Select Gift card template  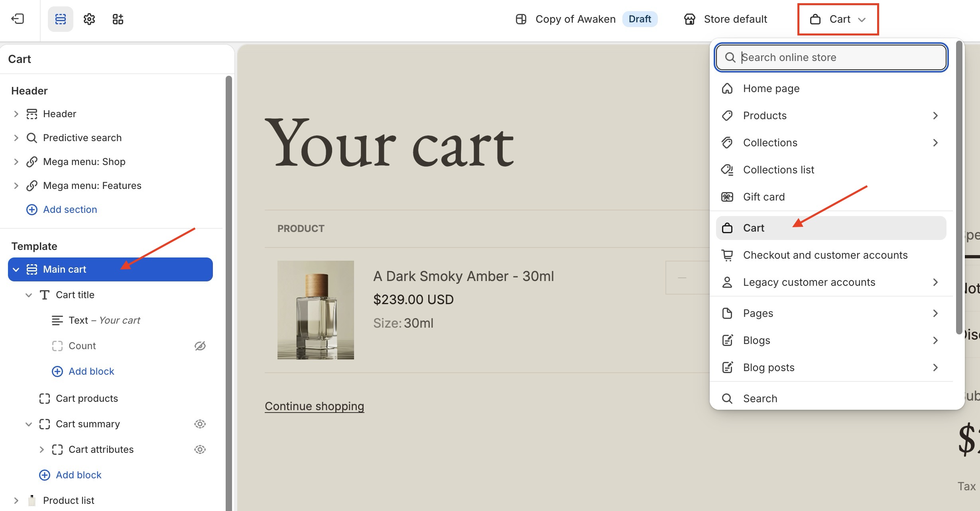(831, 197)
